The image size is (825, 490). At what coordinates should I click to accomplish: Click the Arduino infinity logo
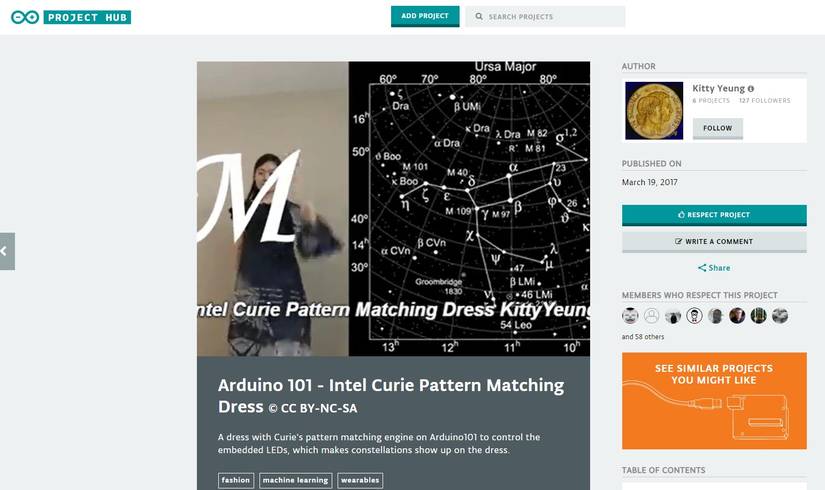coord(25,17)
